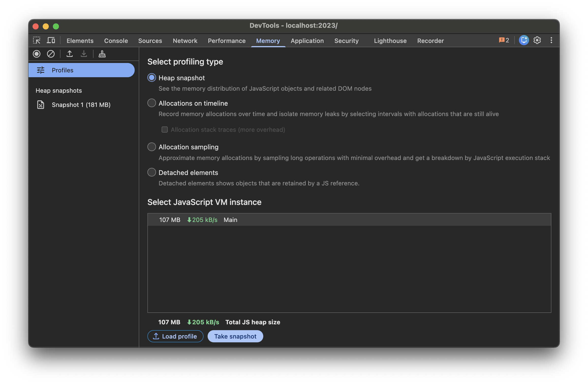Viewport: 588px width, 385px height.
Task: Click the Detached elements description text
Action: [x=259, y=183]
